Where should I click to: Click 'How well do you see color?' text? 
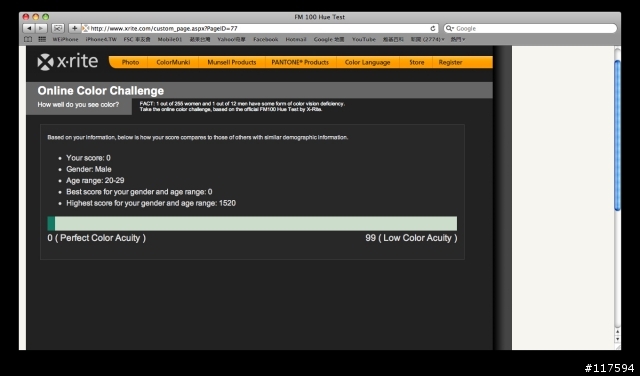click(x=78, y=105)
